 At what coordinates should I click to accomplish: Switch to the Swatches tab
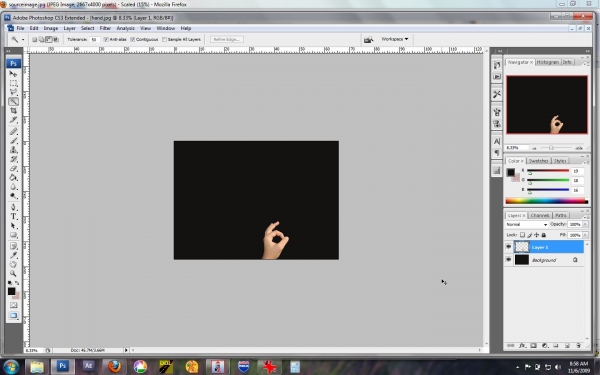(x=538, y=161)
